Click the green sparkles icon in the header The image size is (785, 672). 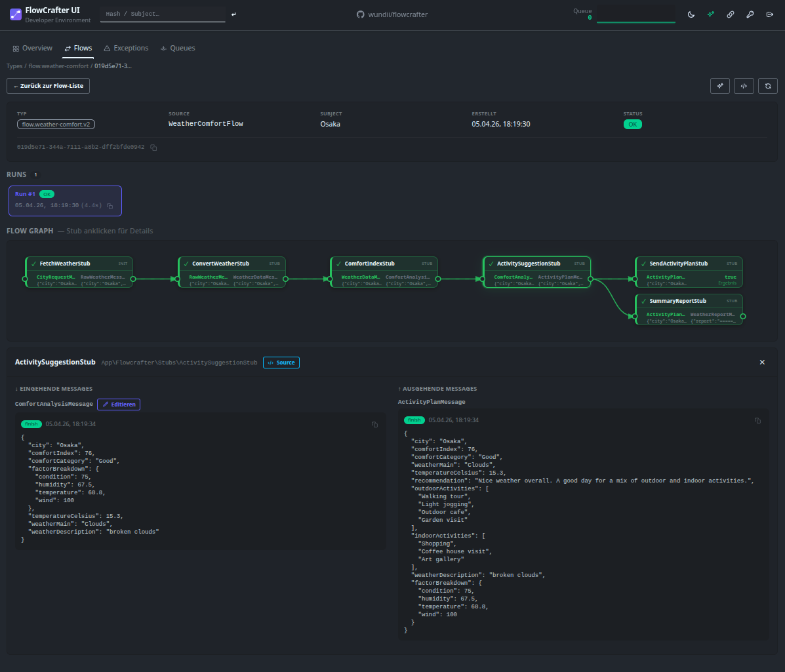[x=711, y=14]
